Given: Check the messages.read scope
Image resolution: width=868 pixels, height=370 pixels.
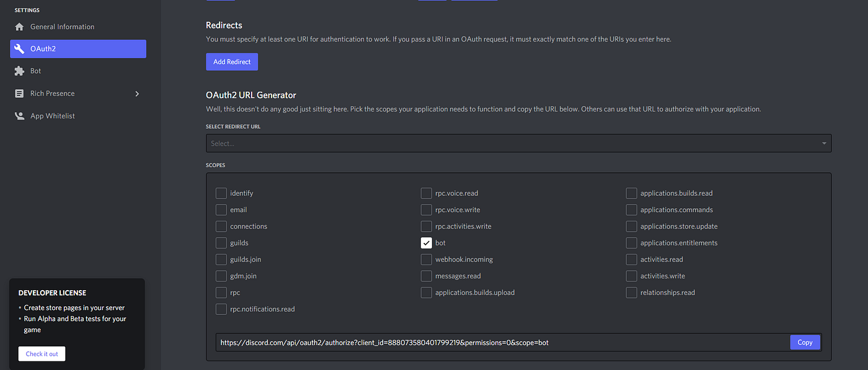Looking at the screenshot, I should click(427, 276).
